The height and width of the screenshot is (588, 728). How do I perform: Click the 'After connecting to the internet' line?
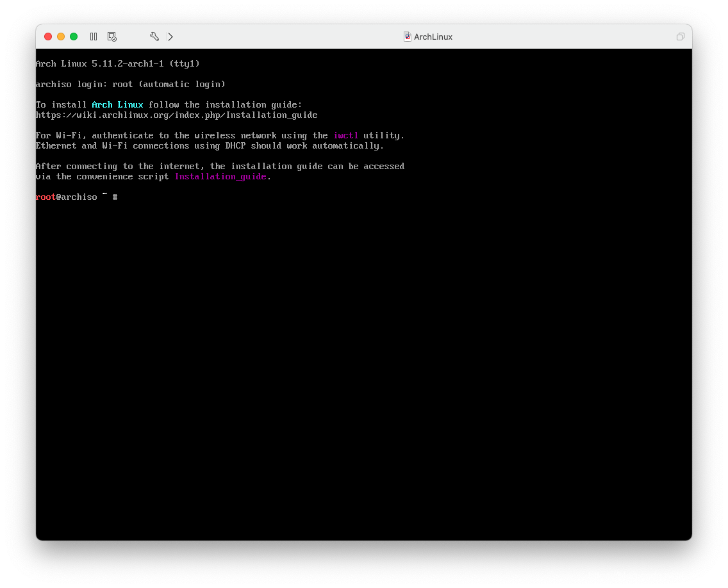(x=220, y=166)
